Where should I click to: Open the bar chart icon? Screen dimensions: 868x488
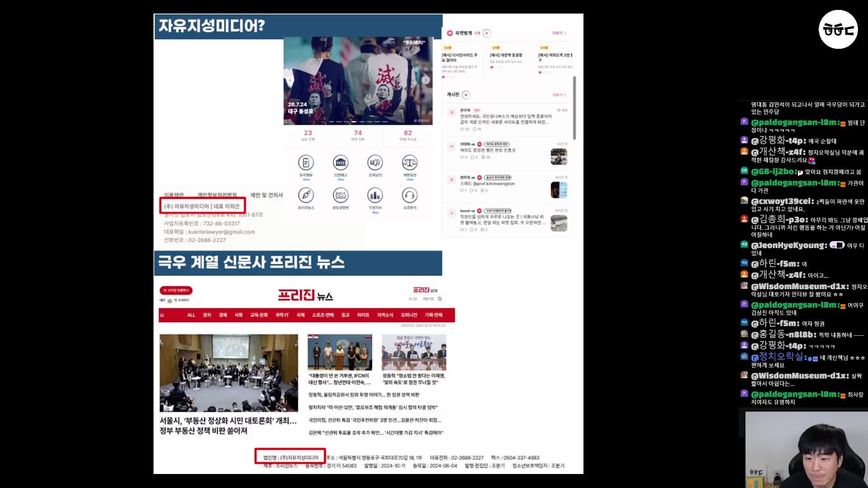(375, 196)
